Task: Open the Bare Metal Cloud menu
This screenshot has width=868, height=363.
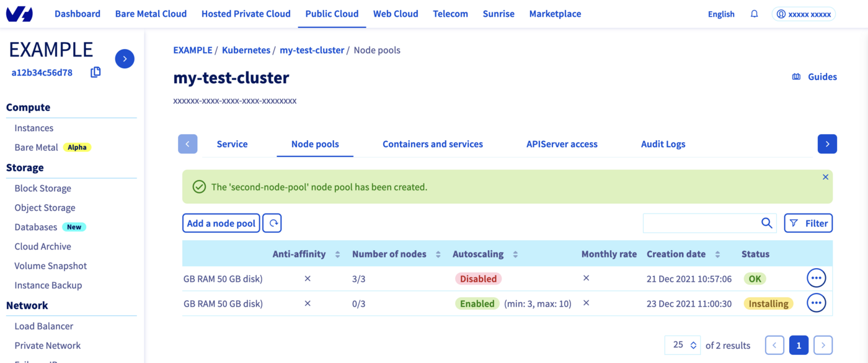Action: click(x=151, y=14)
